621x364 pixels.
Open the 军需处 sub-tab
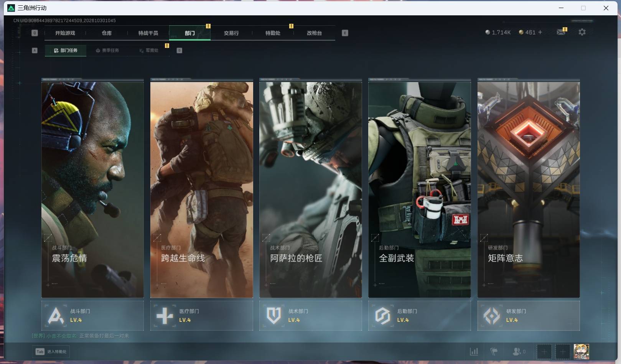[x=149, y=50]
